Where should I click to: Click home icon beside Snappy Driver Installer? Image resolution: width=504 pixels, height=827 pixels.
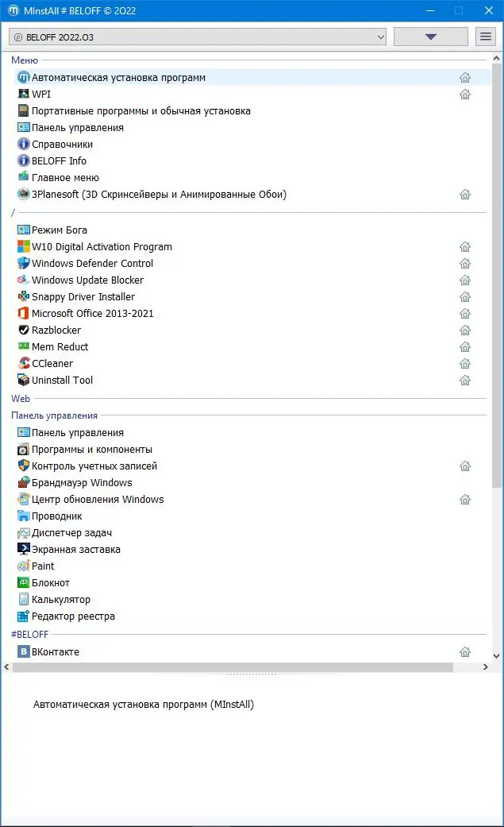coord(465,296)
